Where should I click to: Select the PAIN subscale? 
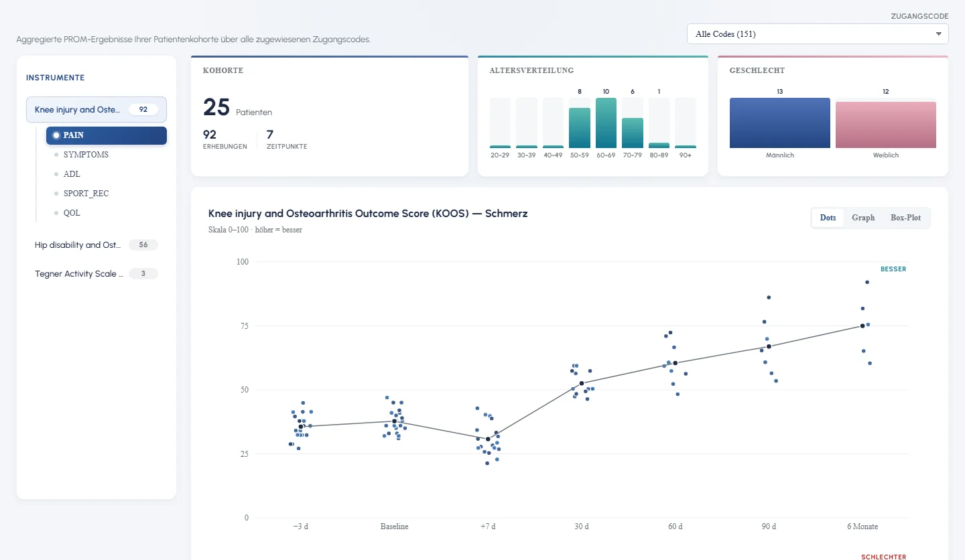[x=107, y=135]
